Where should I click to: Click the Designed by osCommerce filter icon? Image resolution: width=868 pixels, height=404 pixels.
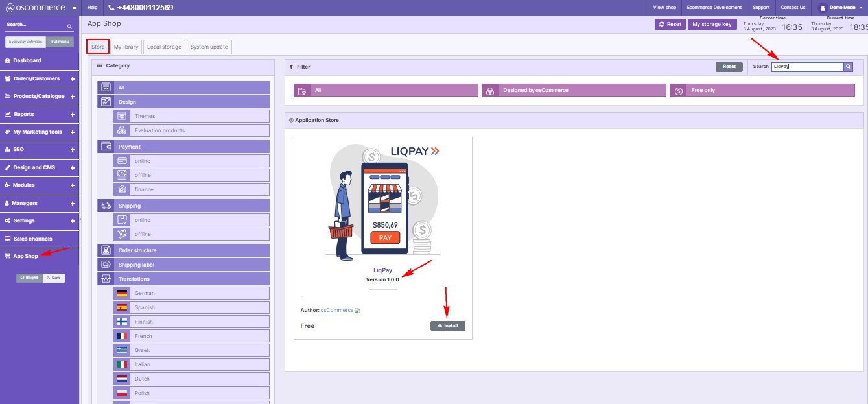490,91
